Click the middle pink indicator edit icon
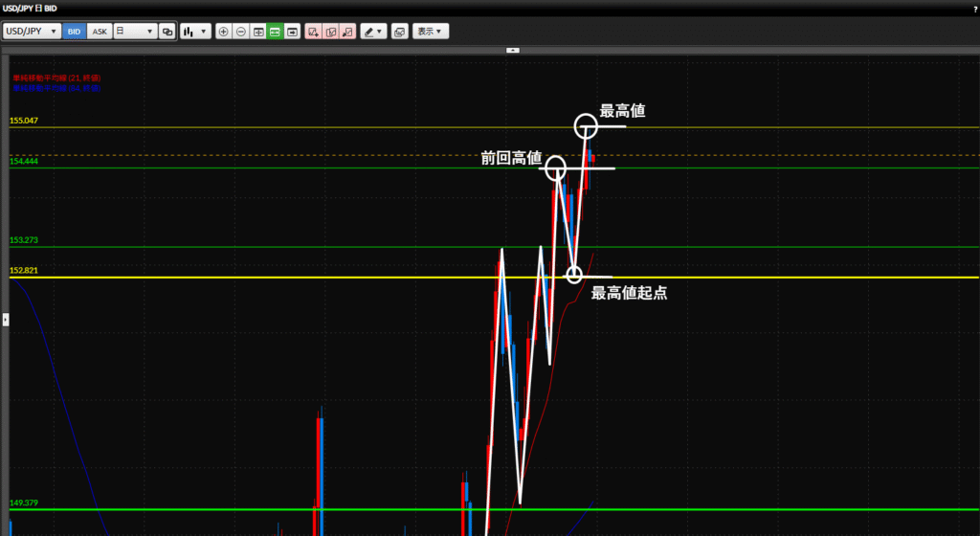Image resolution: width=980 pixels, height=536 pixels. pos(331,32)
